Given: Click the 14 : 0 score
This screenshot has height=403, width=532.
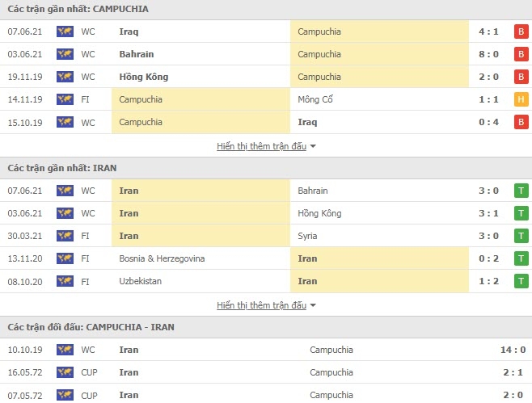Looking at the screenshot, I should point(513,350).
